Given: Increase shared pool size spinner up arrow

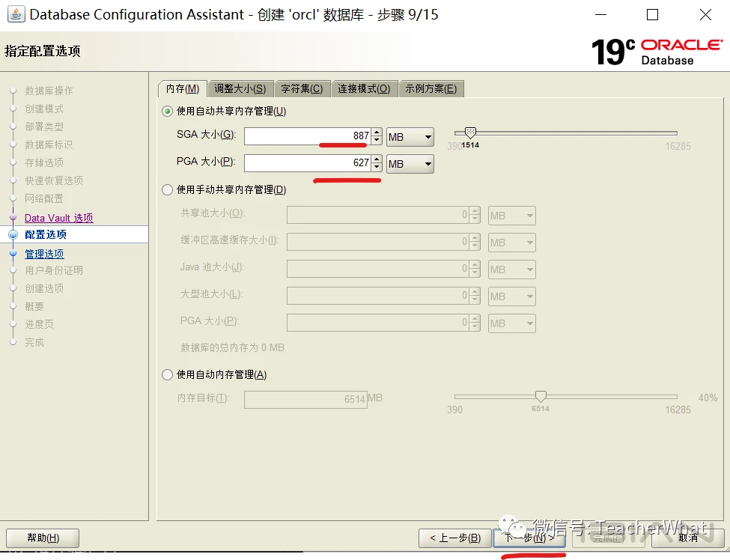Looking at the screenshot, I should coord(475,211).
